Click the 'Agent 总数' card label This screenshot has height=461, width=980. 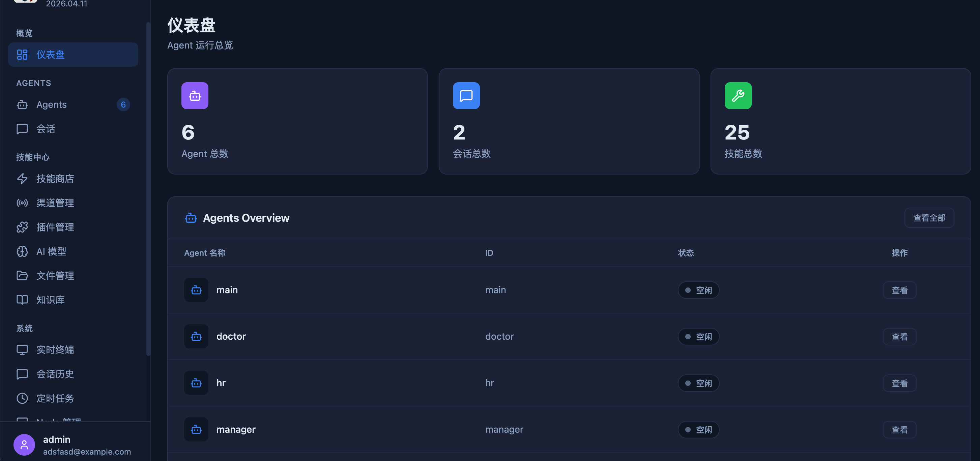[205, 154]
